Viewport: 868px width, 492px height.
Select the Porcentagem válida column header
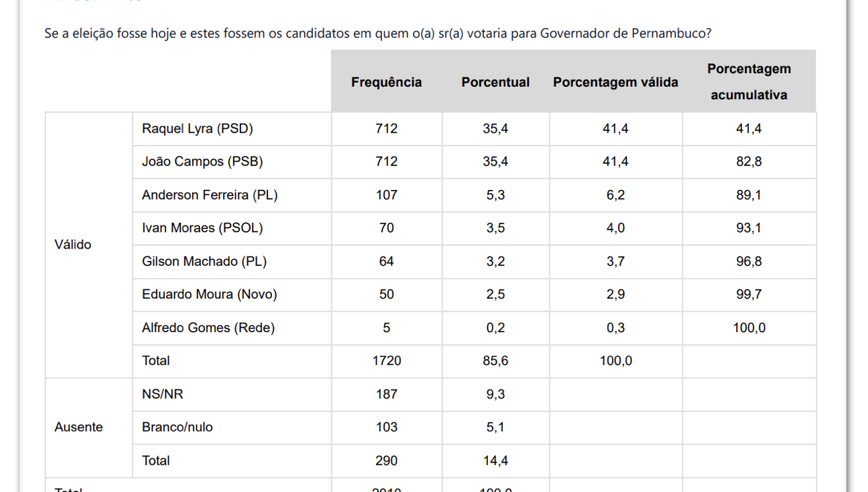coord(615,82)
